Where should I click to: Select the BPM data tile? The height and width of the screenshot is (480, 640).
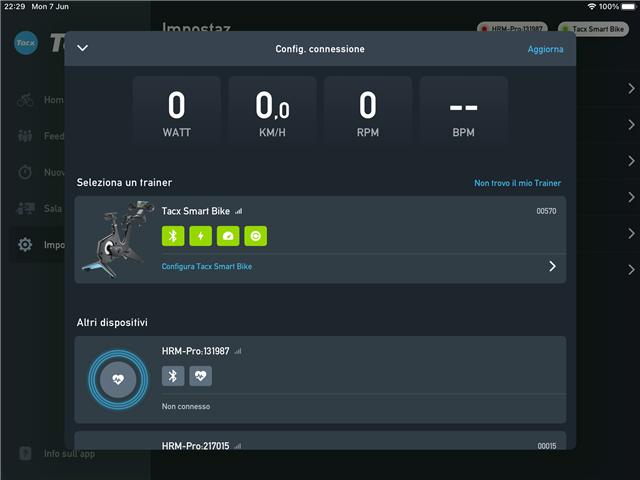pyautogui.click(x=464, y=112)
